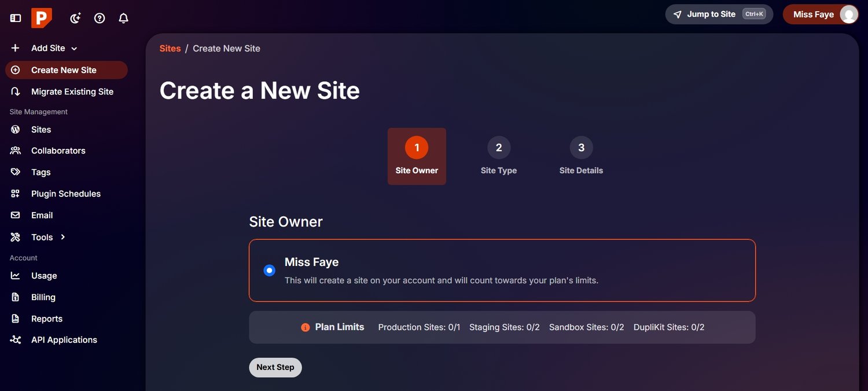This screenshot has height=391, width=868.
Task: Go to step 1 Site Owner
Action: pos(417,156)
